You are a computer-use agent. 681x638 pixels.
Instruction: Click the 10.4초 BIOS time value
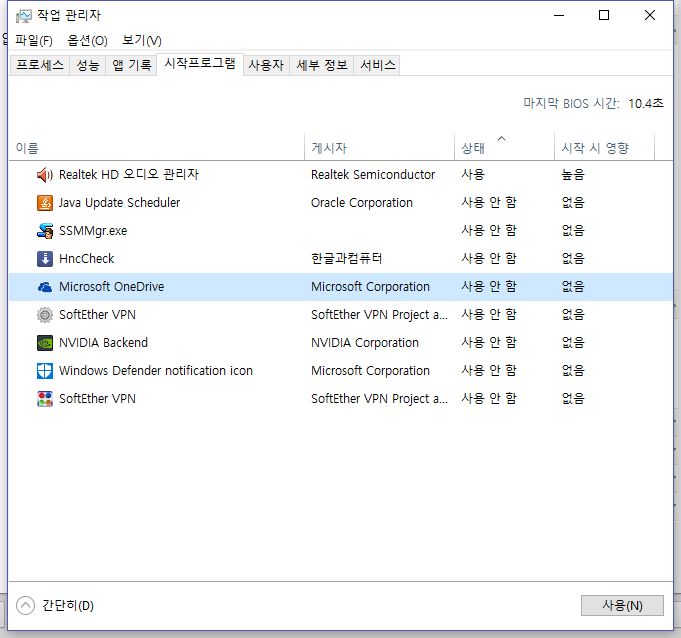tap(646, 103)
